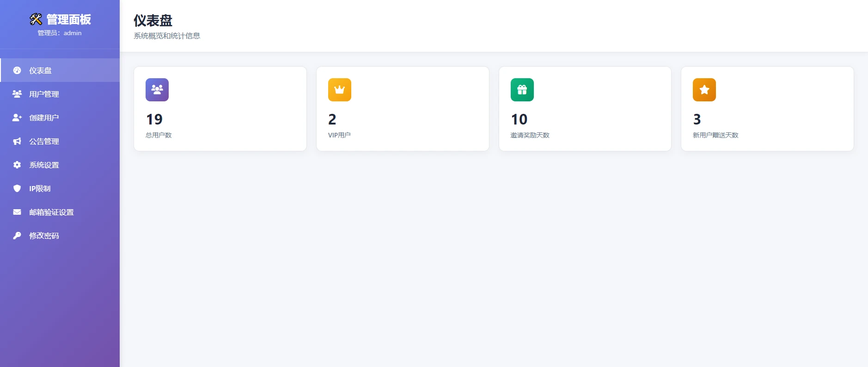Click the change password key icon
The image size is (868, 367).
click(x=17, y=236)
